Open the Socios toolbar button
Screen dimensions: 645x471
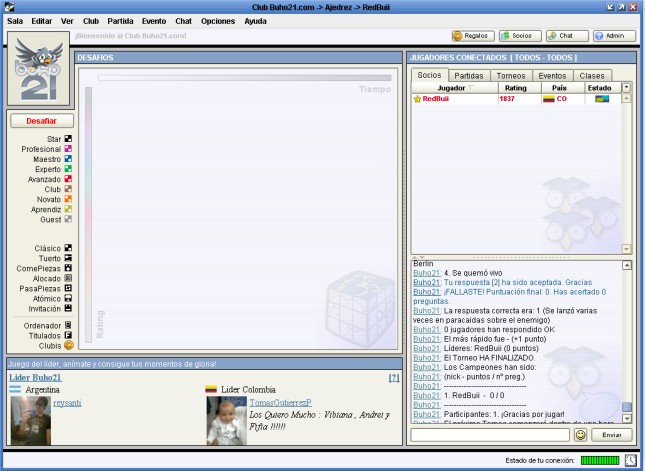520,36
